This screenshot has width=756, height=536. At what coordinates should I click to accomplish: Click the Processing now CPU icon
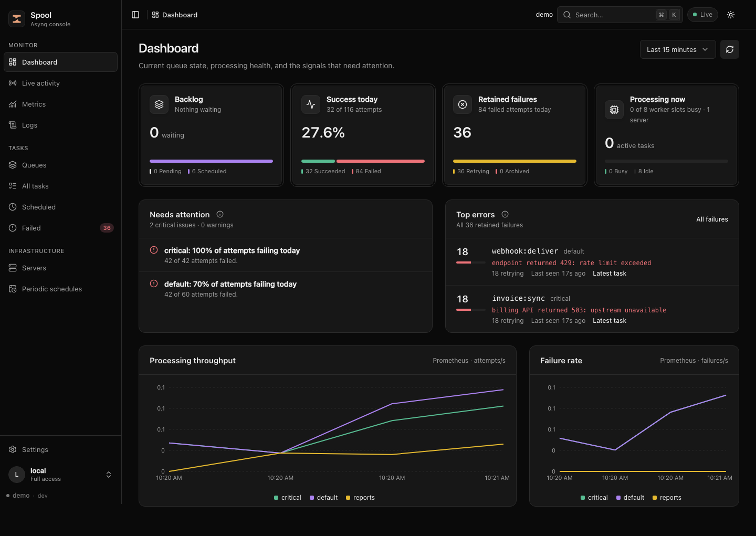coord(614,110)
